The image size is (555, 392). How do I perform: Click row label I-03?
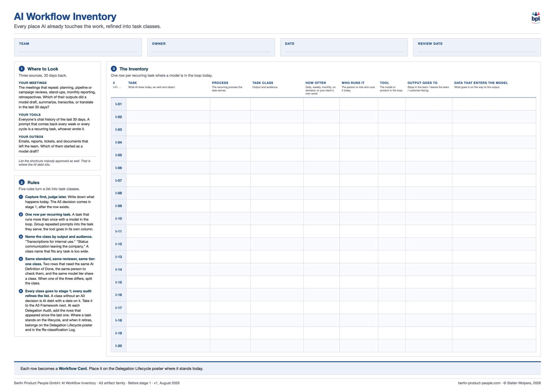pyautogui.click(x=118, y=129)
